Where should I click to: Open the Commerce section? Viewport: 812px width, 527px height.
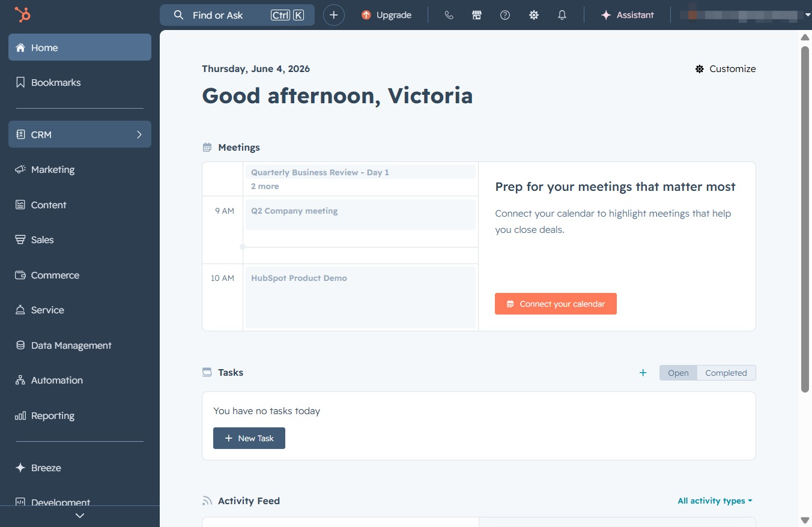pyautogui.click(x=80, y=275)
